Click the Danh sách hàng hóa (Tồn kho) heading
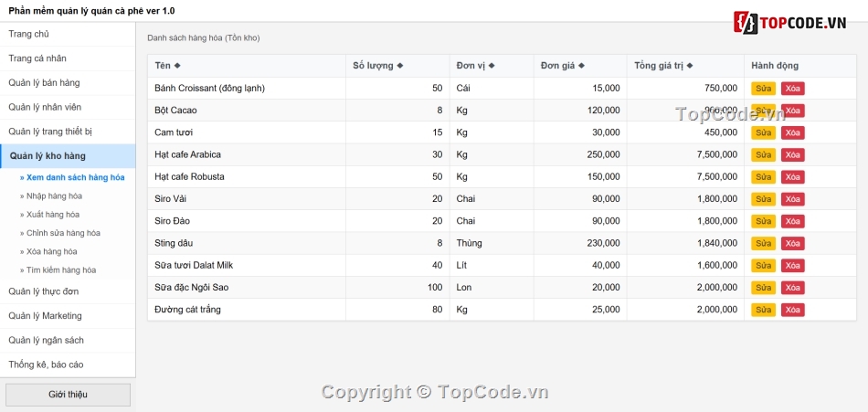 click(203, 38)
